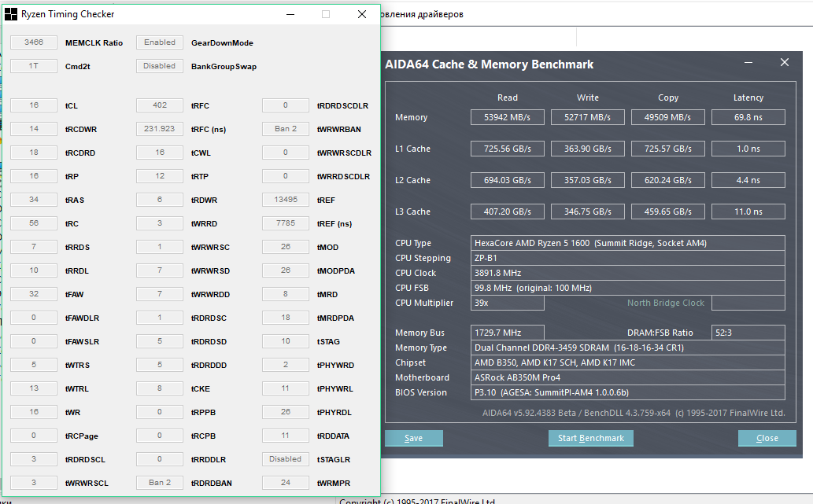
Task: Close AIDA64 window using the title bar X
Action: pos(784,63)
